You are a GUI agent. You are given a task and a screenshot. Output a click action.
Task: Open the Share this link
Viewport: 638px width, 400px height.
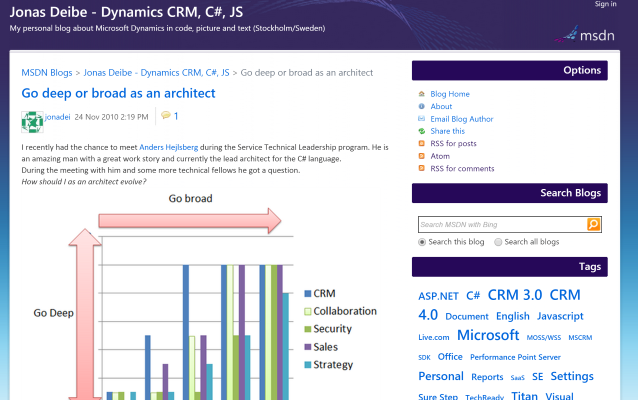pyautogui.click(x=448, y=131)
